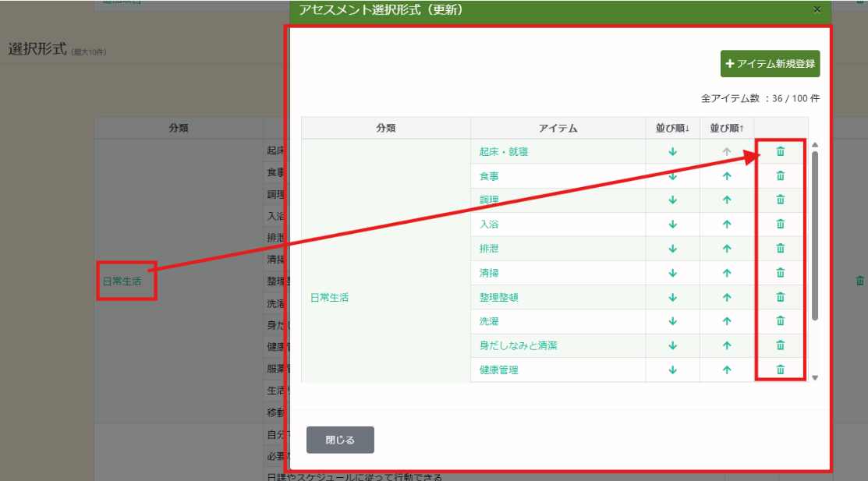The height and width of the screenshot is (481, 868).
Task: Delete the 健康管理 item via trash icon
Action: click(780, 370)
